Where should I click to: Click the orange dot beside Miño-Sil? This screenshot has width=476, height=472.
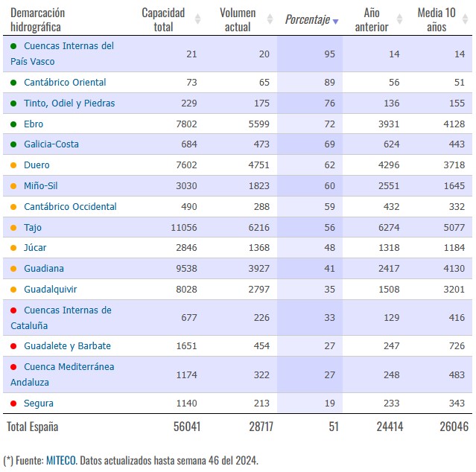pos(13,186)
